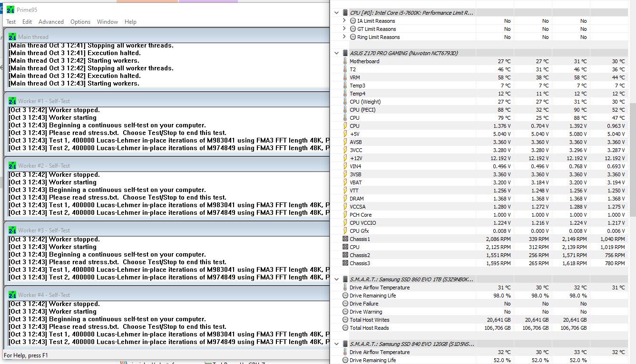Image resolution: width=636 pixels, height=364 pixels.
Task: Open the Test menu in Prime95
Action: click(11, 22)
